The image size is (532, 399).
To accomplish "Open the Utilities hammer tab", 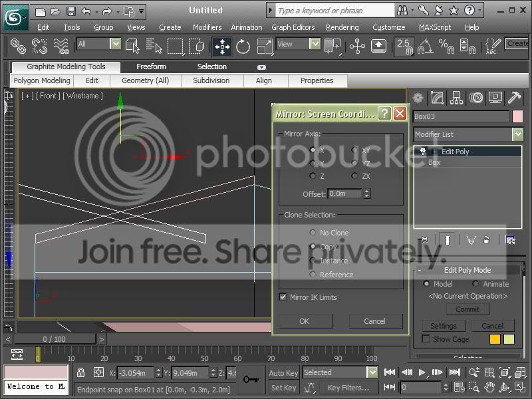I will 514,98.
